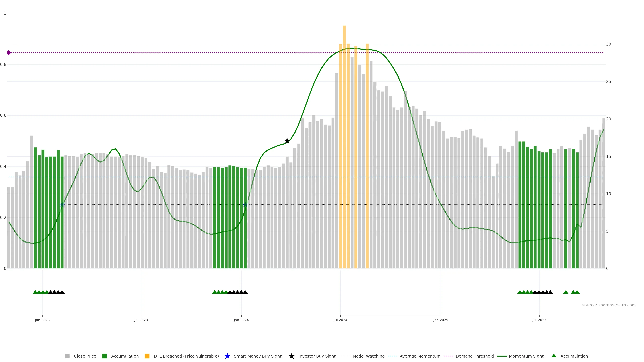Click the orange DTL Breached legend swatch
This screenshot has height=362, width=644.
147,356
